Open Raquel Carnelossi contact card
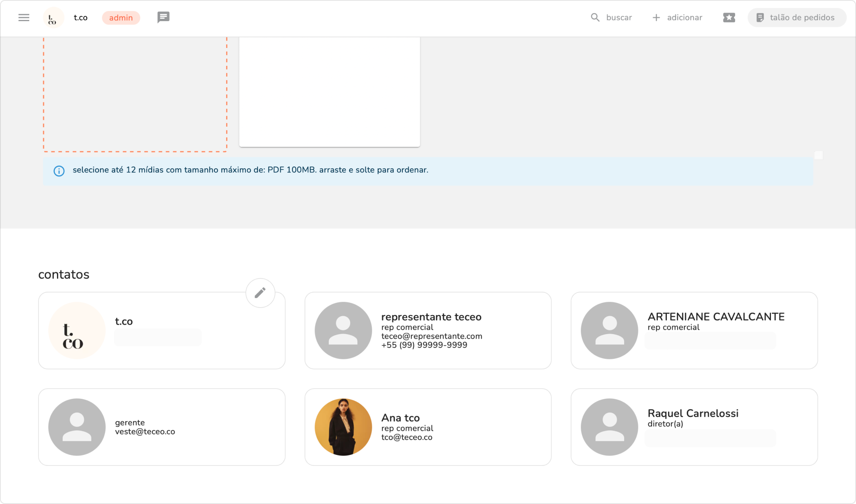The image size is (856, 504). click(x=694, y=427)
